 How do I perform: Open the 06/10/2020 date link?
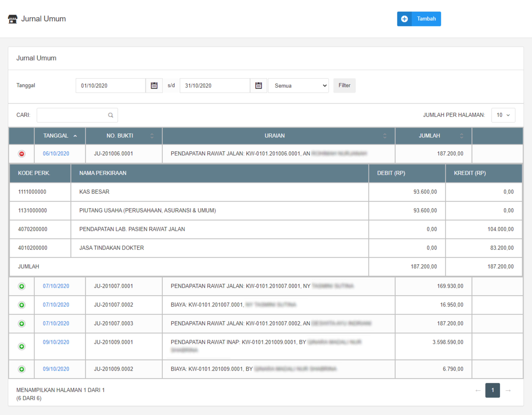[x=56, y=154]
